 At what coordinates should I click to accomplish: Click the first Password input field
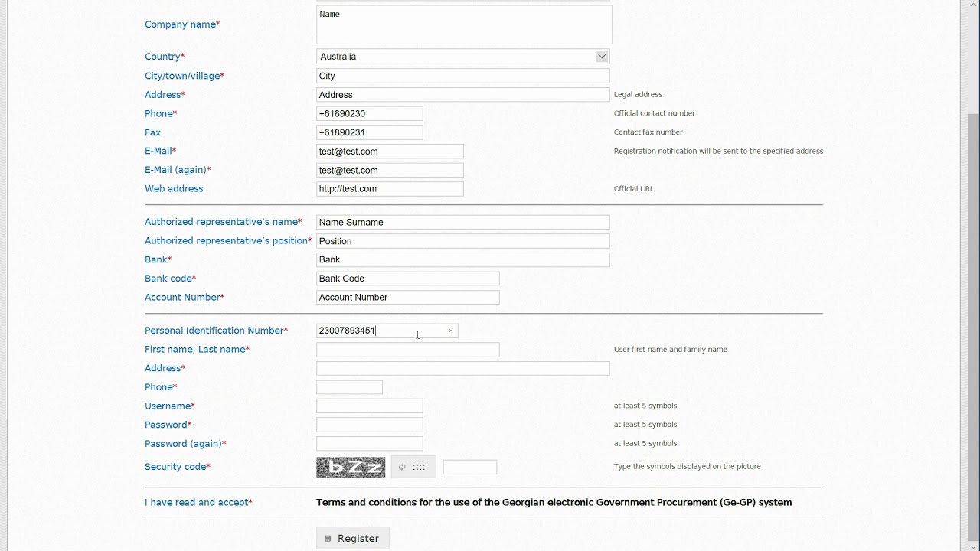369,425
